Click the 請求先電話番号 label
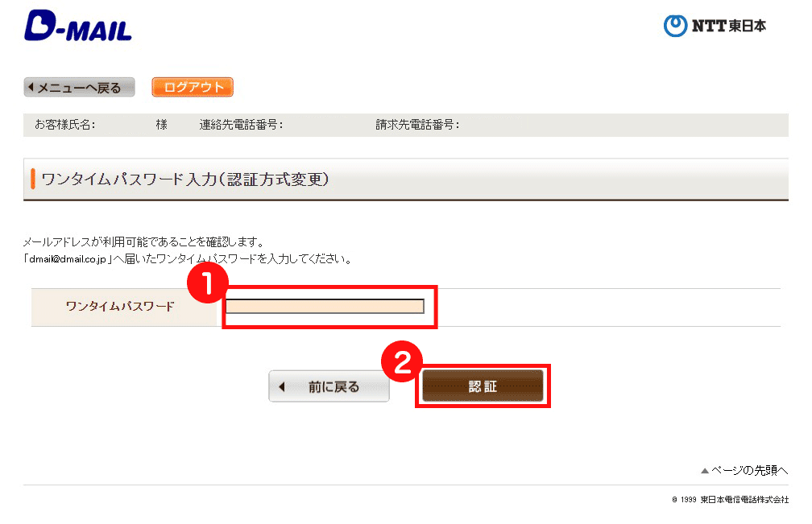812x524 pixels. [x=417, y=125]
